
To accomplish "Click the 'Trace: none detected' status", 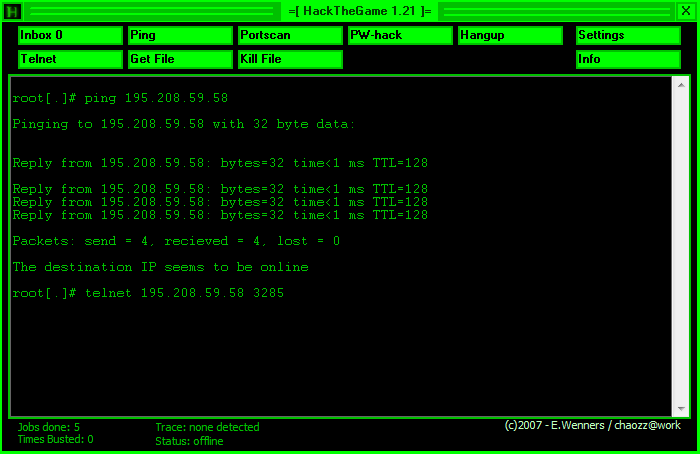I will [207, 427].
